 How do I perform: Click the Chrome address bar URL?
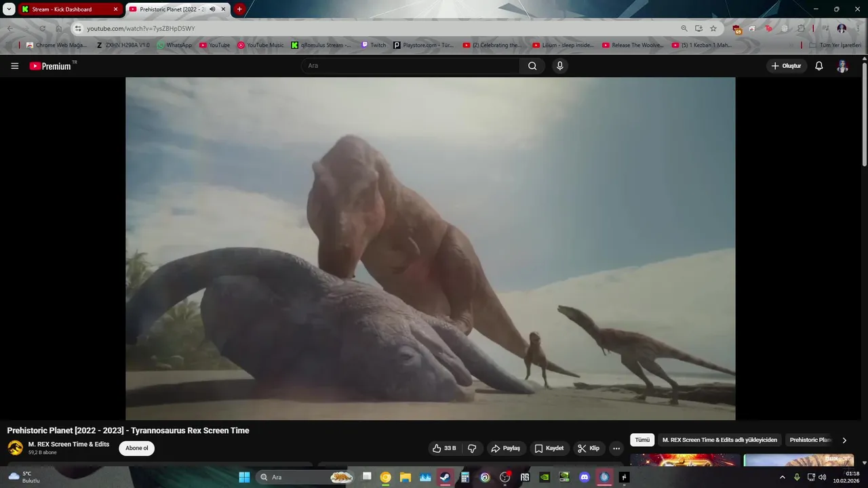pyautogui.click(x=141, y=28)
